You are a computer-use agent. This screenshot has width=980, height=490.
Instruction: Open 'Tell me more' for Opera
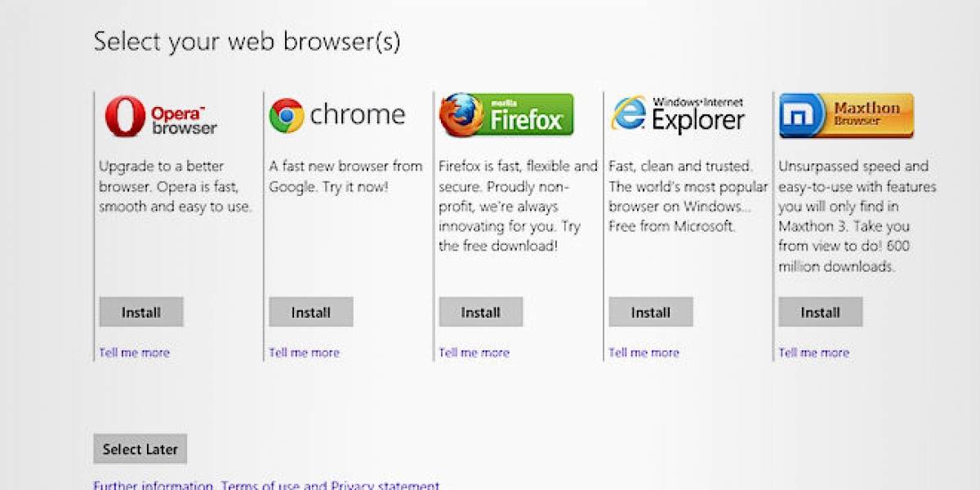tap(135, 353)
